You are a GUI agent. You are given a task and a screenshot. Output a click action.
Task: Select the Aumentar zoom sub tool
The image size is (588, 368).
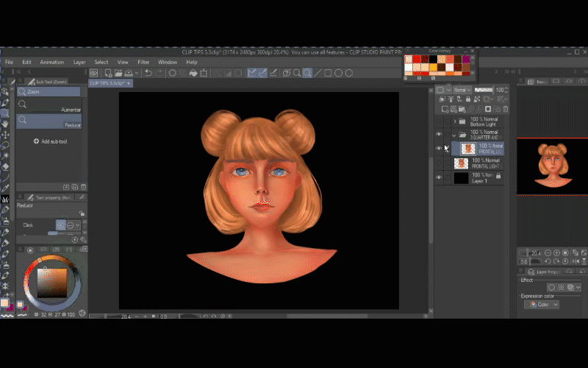tap(49, 107)
